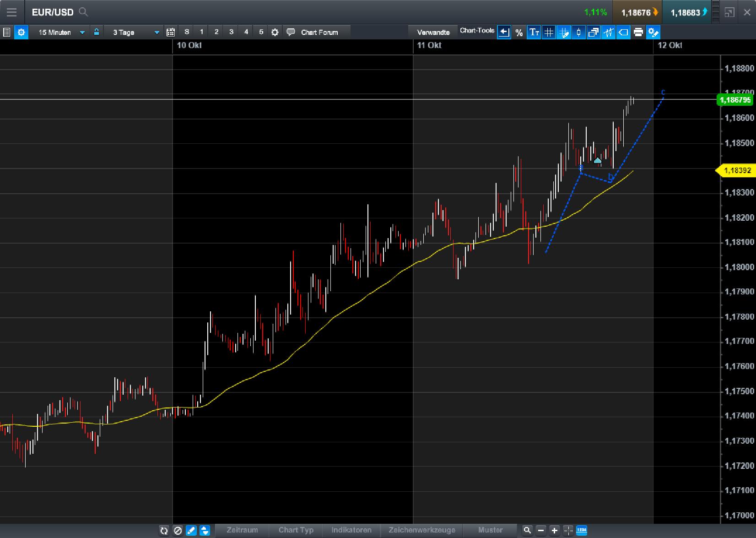The height and width of the screenshot is (538, 756).
Task: Click the Verwandte button
Action: coord(433,32)
